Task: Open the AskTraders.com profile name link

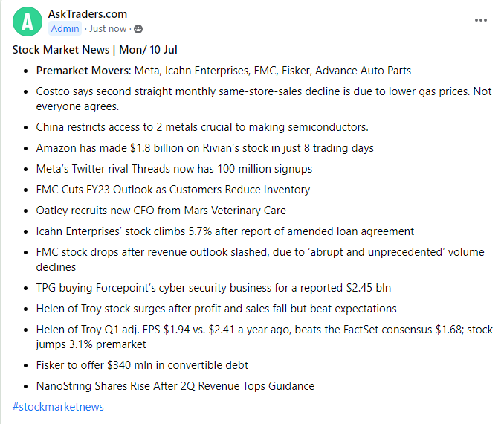Action: coord(88,14)
